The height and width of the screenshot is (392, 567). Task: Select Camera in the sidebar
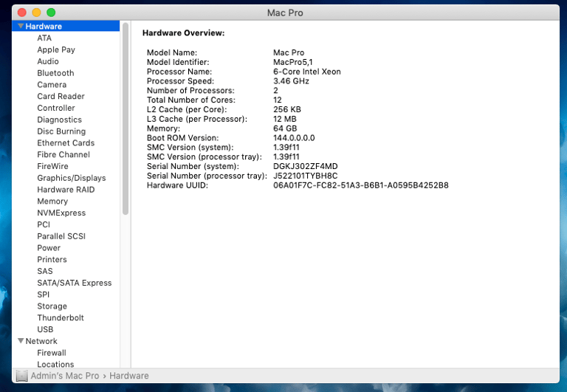click(52, 85)
